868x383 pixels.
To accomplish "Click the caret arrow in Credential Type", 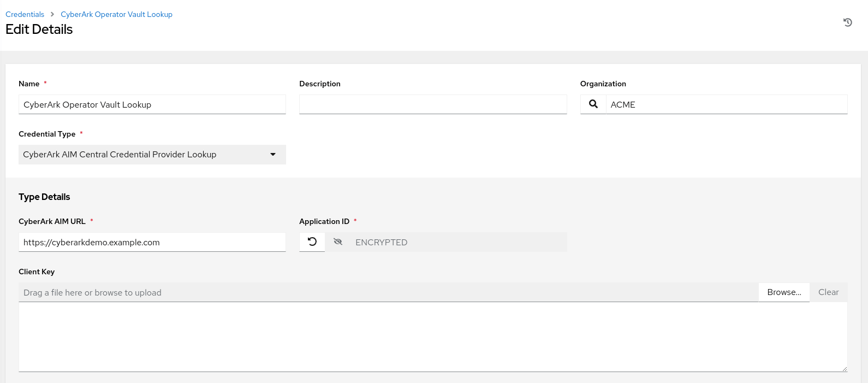I will (x=273, y=155).
